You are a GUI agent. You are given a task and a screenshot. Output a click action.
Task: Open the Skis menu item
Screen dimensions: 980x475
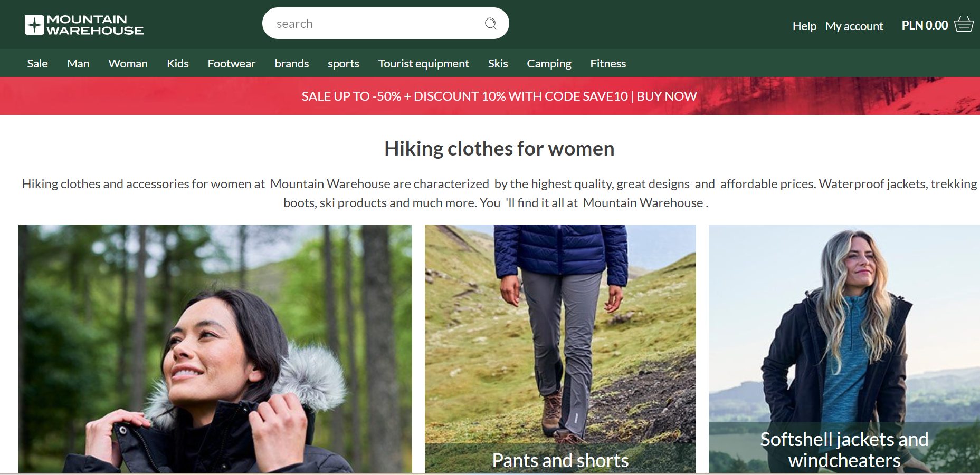click(498, 64)
